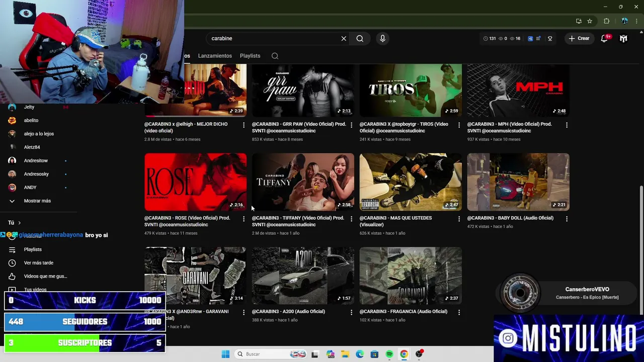Click the blue IQ extension icon

click(x=530, y=38)
